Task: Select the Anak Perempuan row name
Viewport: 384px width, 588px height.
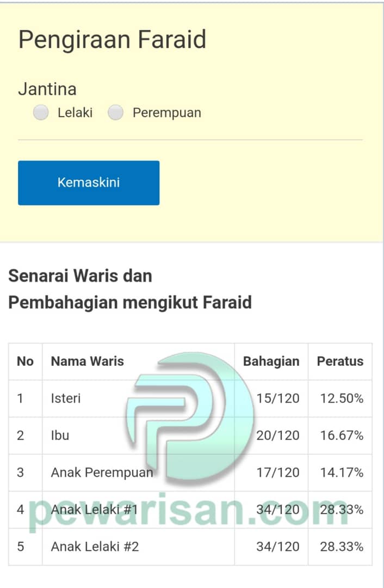Action: 102,473
